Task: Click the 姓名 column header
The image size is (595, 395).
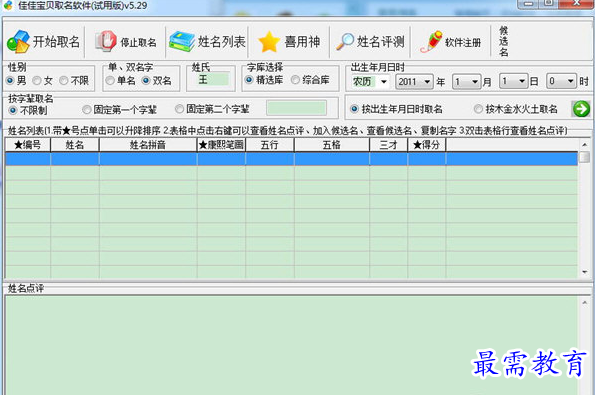Action: pyautogui.click(x=75, y=145)
